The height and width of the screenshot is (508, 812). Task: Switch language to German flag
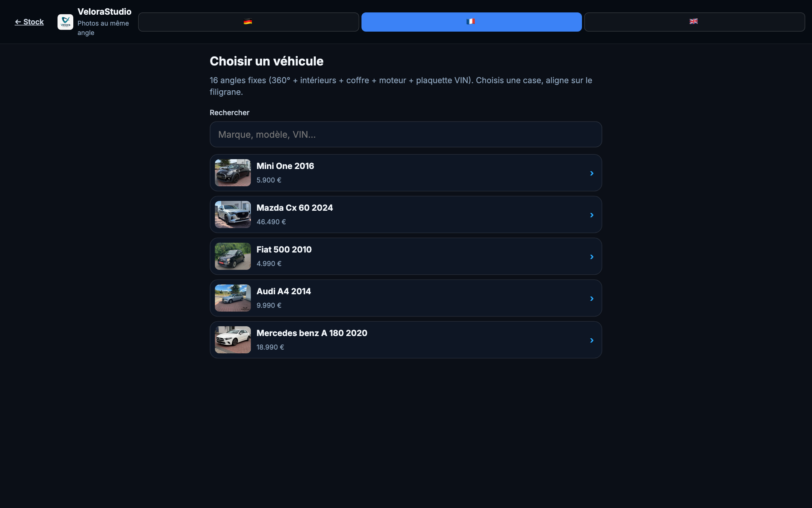tap(248, 22)
